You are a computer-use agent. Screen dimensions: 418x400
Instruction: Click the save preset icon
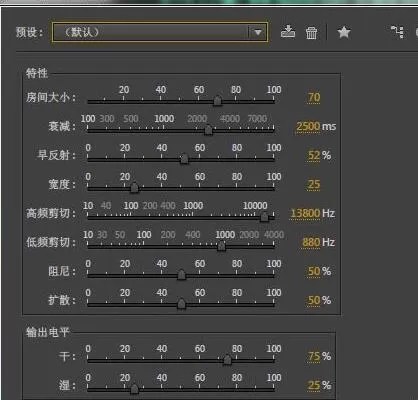point(288,32)
